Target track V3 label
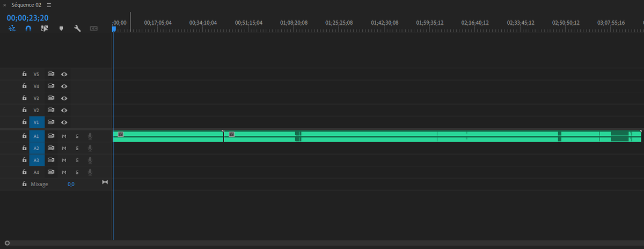Screen dimensions: 644x249 36,98
